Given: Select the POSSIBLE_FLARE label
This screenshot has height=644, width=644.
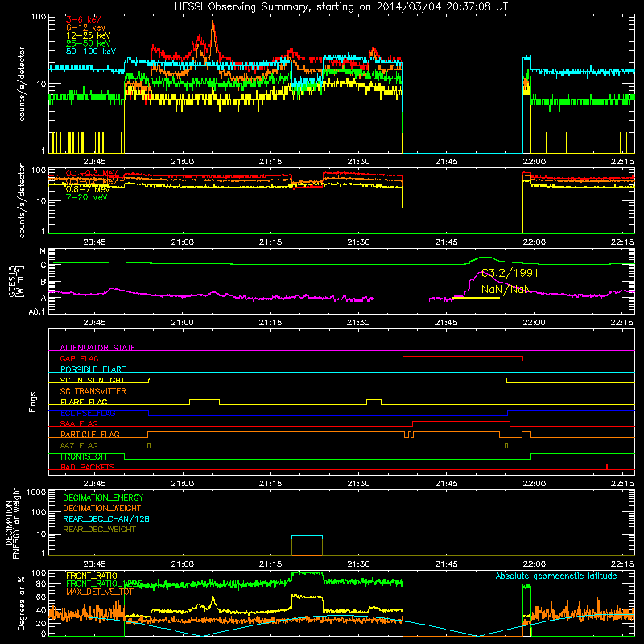Looking at the screenshot, I should pyautogui.click(x=93, y=369).
